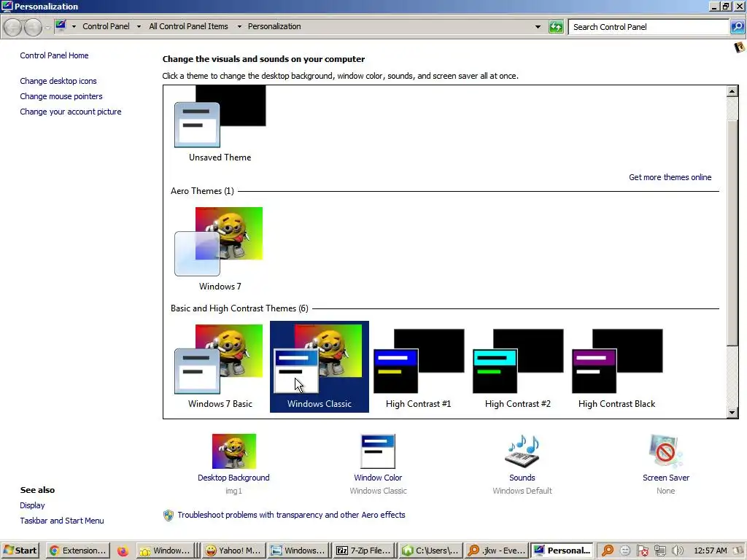Open Get more themes online link
747x560 pixels.
(x=670, y=177)
